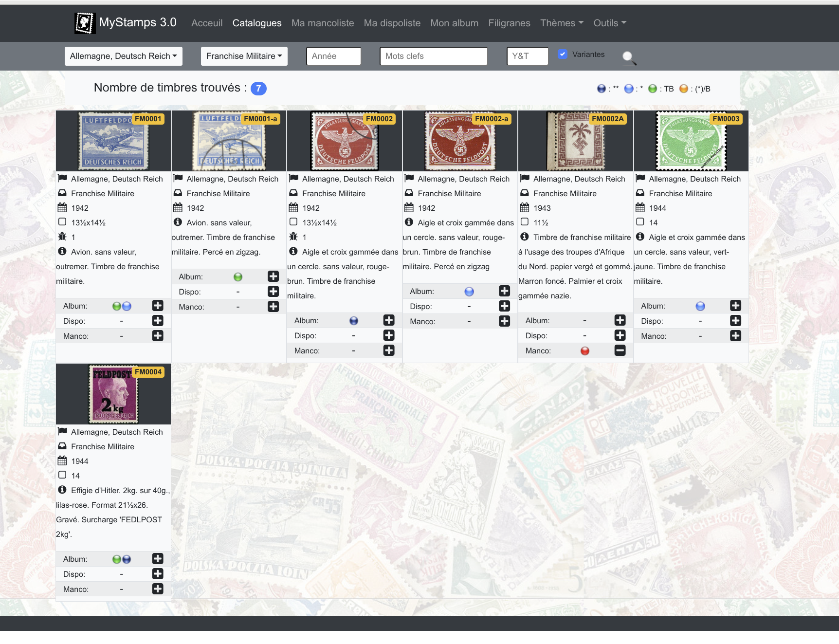Click the FM0004 catalogue number badge
The image size is (839, 644).
click(148, 372)
